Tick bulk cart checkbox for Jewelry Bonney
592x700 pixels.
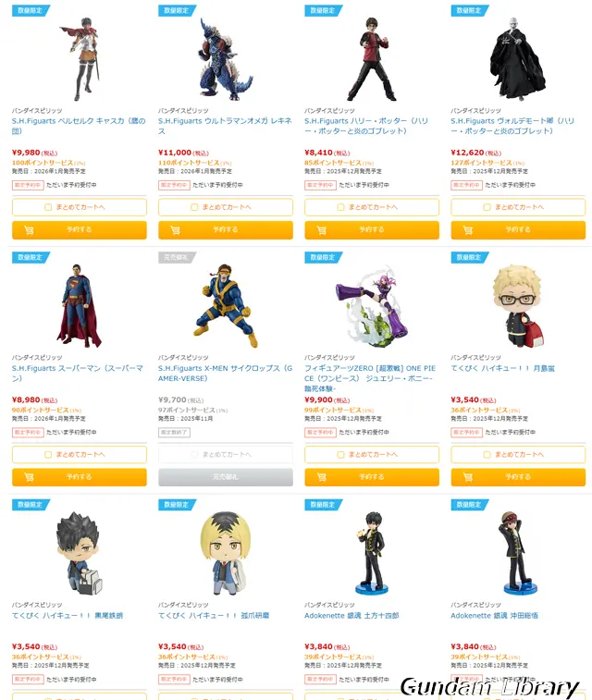click(340, 454)
